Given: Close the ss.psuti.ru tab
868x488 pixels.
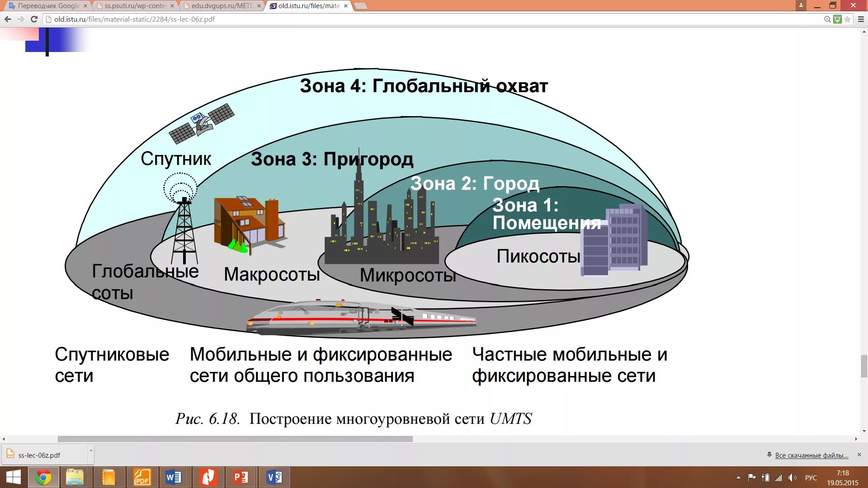Looking at the screenshot, I should pos(172,6).
